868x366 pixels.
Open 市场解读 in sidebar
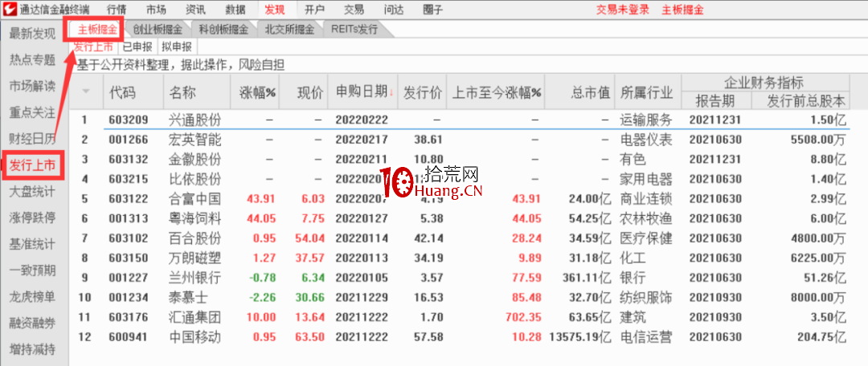pos(32,86)
